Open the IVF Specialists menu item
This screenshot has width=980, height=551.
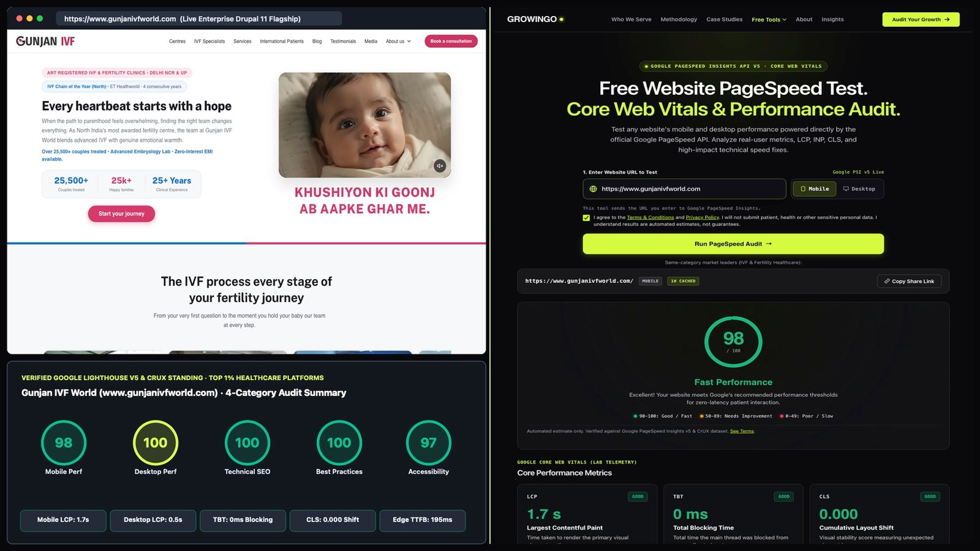pos(209,42)
